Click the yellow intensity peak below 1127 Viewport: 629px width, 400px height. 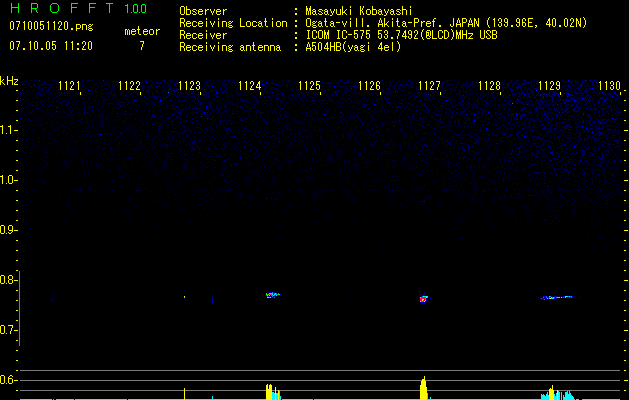(x=423, y=388)
